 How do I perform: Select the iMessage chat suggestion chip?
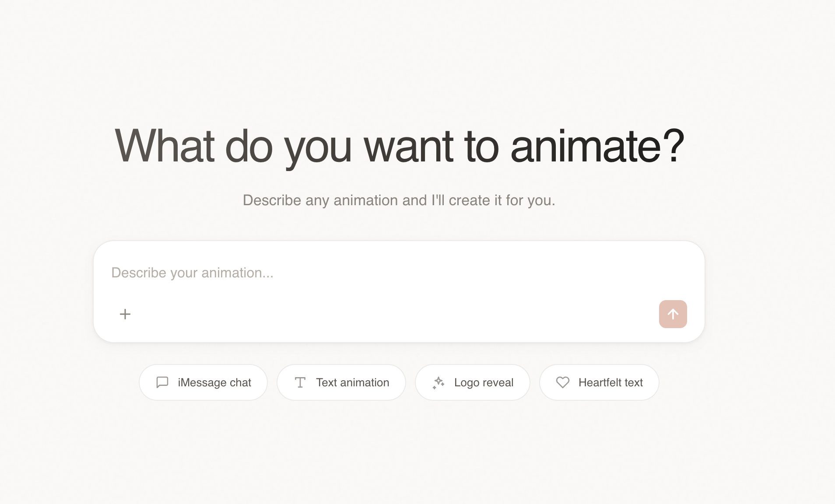(x=203, y=382)
